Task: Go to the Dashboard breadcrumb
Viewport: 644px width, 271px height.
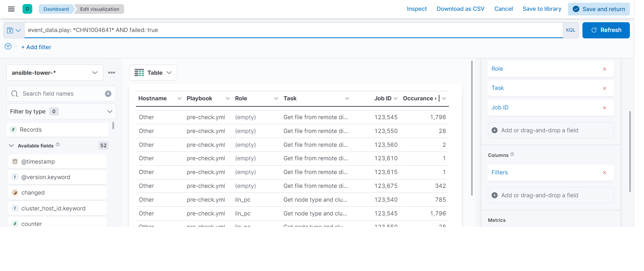Action: [56, 9]
